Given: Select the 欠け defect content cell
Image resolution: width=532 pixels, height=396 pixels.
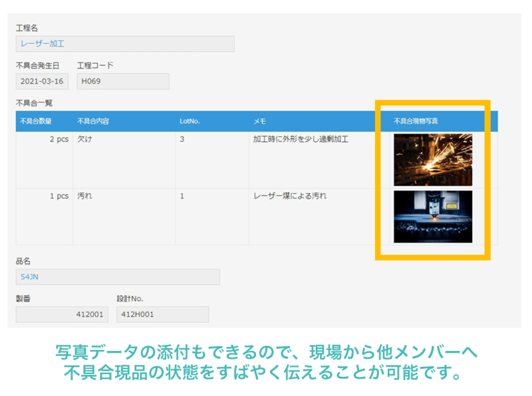Looking at the screenshot, I should (124, 160).
